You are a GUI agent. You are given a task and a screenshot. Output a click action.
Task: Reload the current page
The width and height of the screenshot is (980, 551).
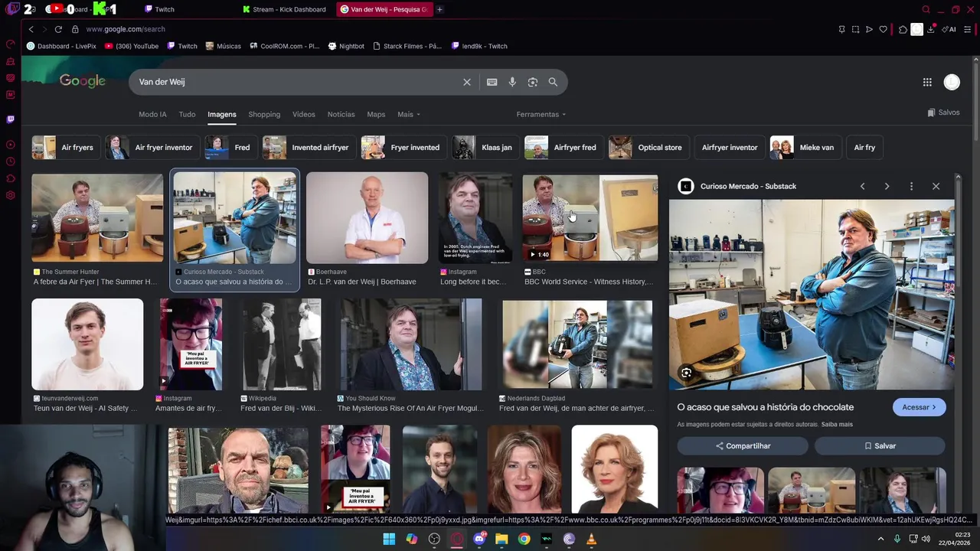pos(58,29)
